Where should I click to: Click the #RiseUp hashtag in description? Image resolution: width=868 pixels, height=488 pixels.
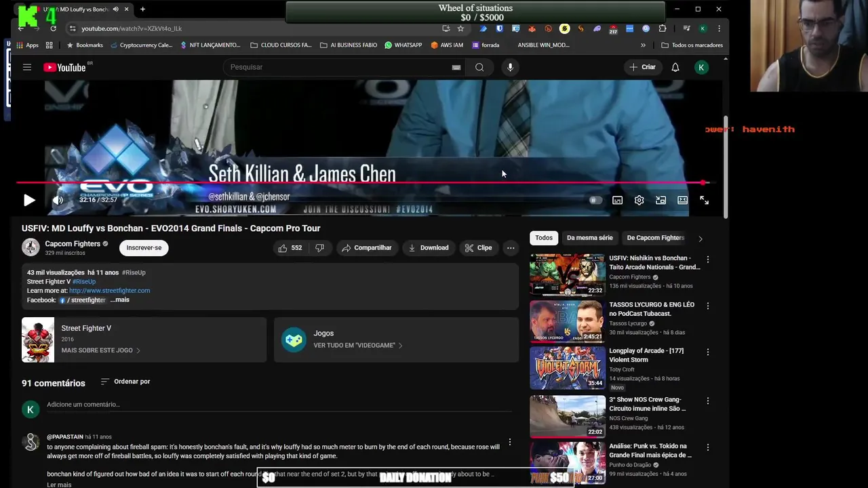84,281
